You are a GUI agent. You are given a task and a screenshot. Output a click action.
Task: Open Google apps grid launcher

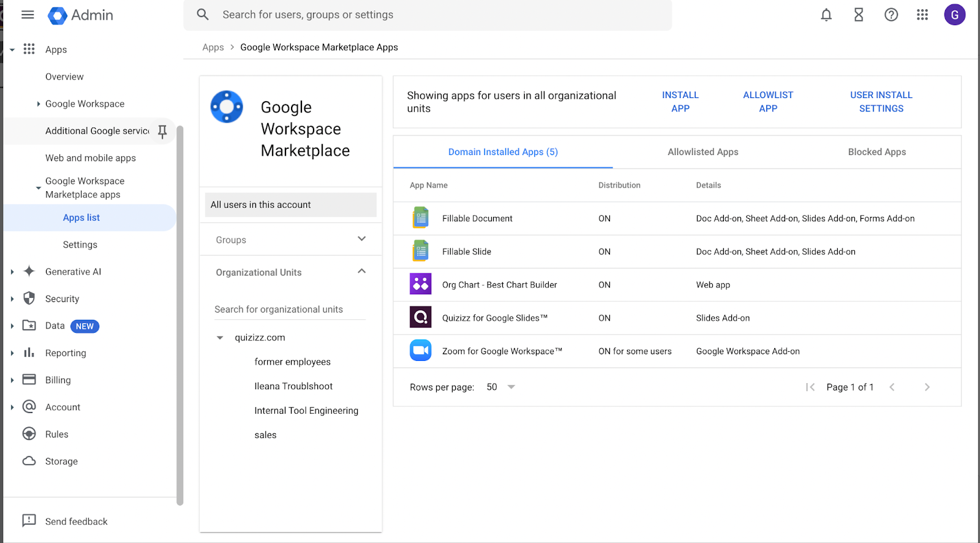922,15
